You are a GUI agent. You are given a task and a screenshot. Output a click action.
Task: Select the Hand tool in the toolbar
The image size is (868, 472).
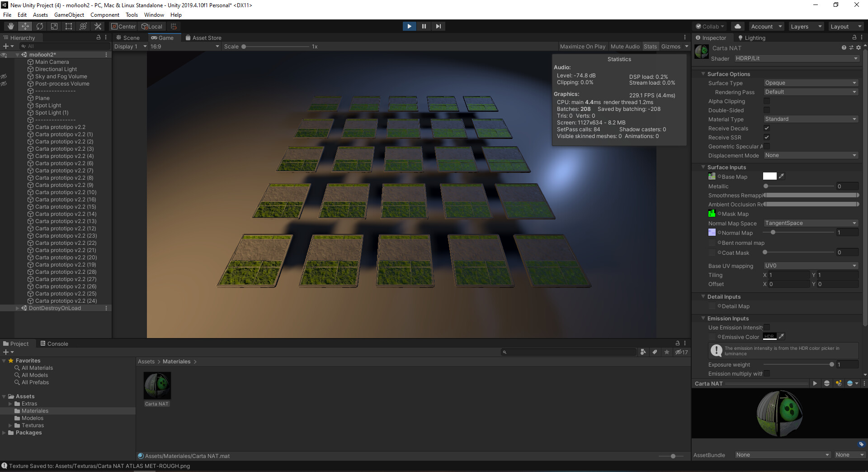10,26
